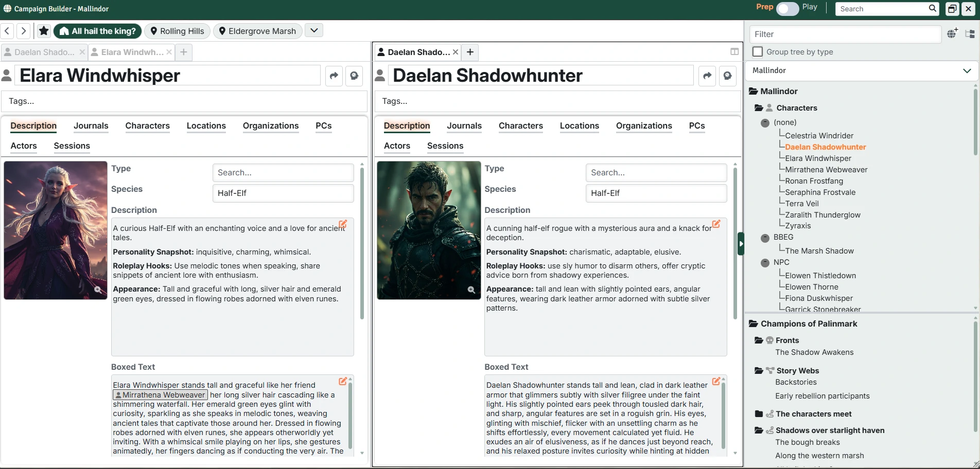Click the back navigation arrow
This screenshot has width=980, height=469.
7,31
